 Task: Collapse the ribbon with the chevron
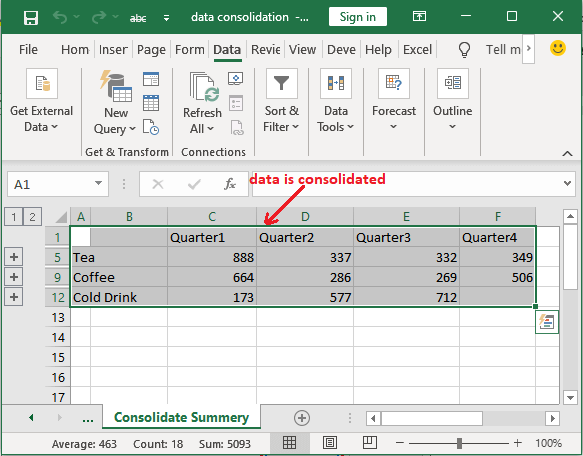(x=567, y=153)
